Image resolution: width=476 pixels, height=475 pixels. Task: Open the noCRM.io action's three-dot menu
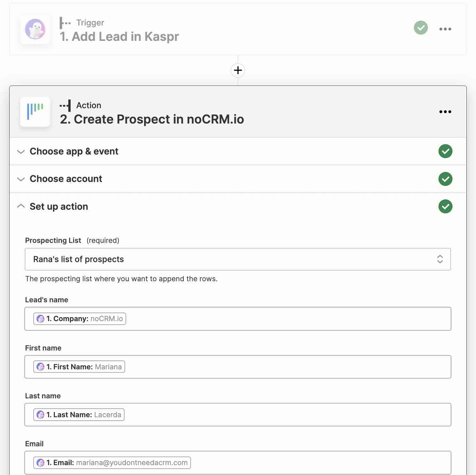(x=445, y=112)
